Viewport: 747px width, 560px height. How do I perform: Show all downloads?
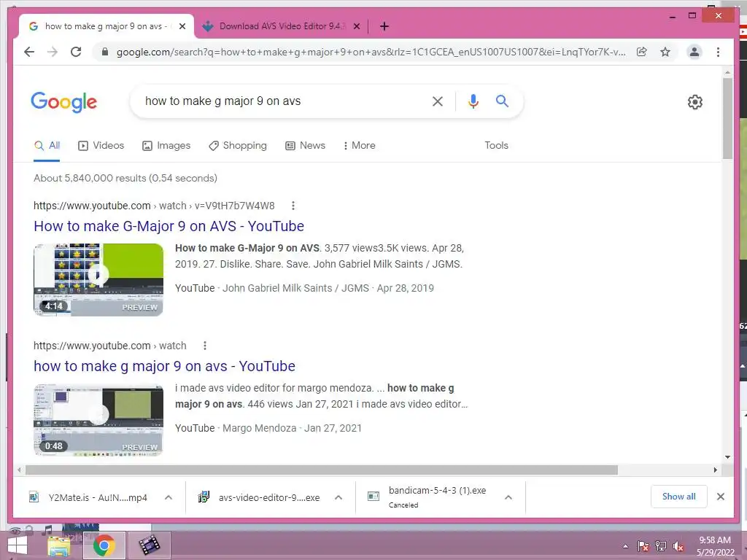tap(679, 497)
